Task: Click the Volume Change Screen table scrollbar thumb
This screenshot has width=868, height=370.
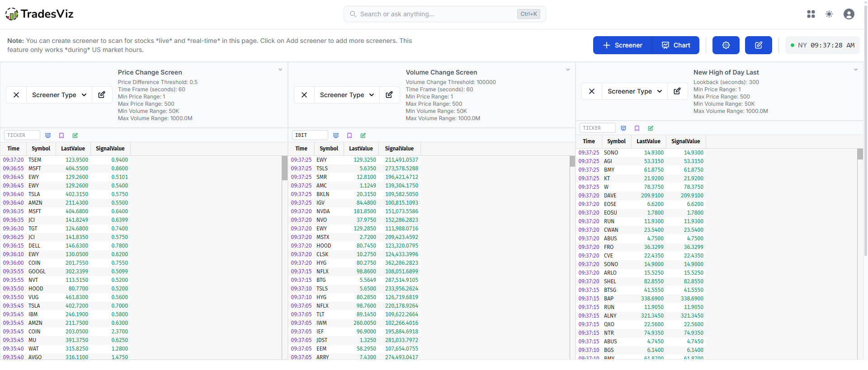Action: [x=572, y=161]
